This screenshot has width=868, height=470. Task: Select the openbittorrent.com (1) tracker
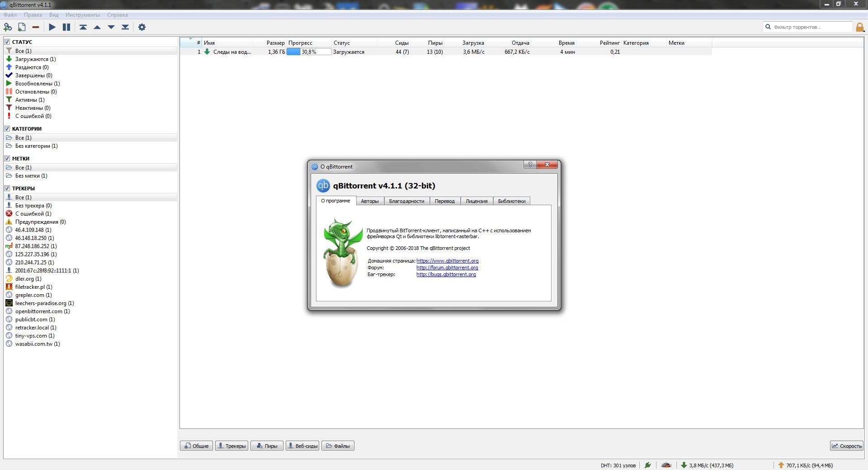pyautogui.click(x=90, y=311)
